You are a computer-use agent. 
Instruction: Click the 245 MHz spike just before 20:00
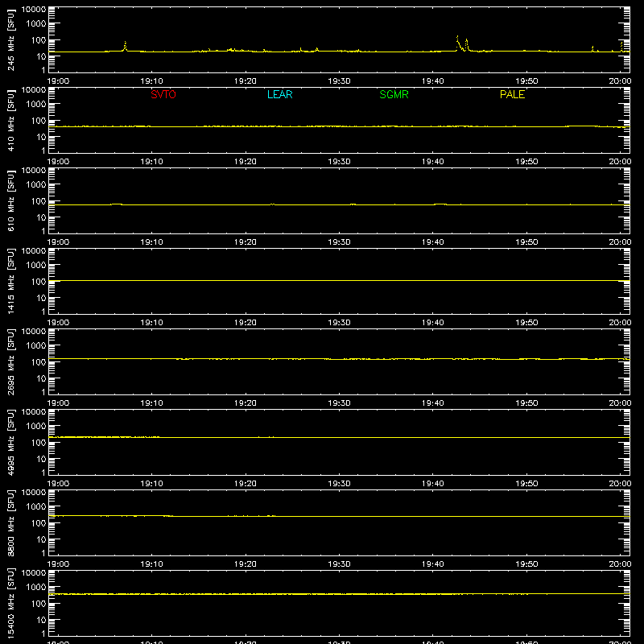(621, 46)
